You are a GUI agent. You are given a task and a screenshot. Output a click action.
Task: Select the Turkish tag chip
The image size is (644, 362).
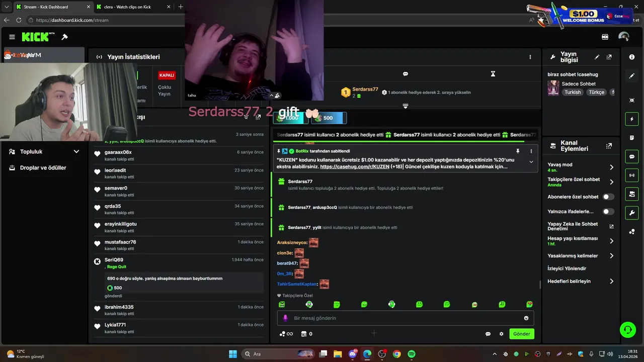click(x=573, y=93)
